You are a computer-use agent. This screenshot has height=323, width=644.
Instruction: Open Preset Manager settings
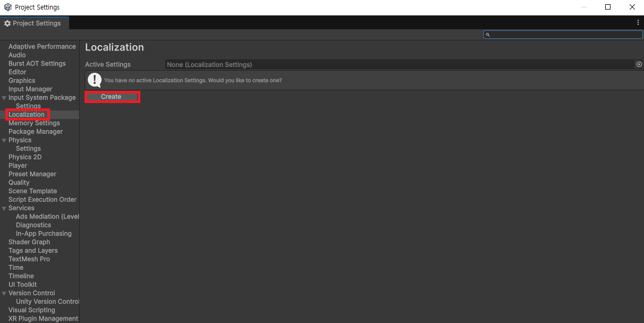point(32,174)
